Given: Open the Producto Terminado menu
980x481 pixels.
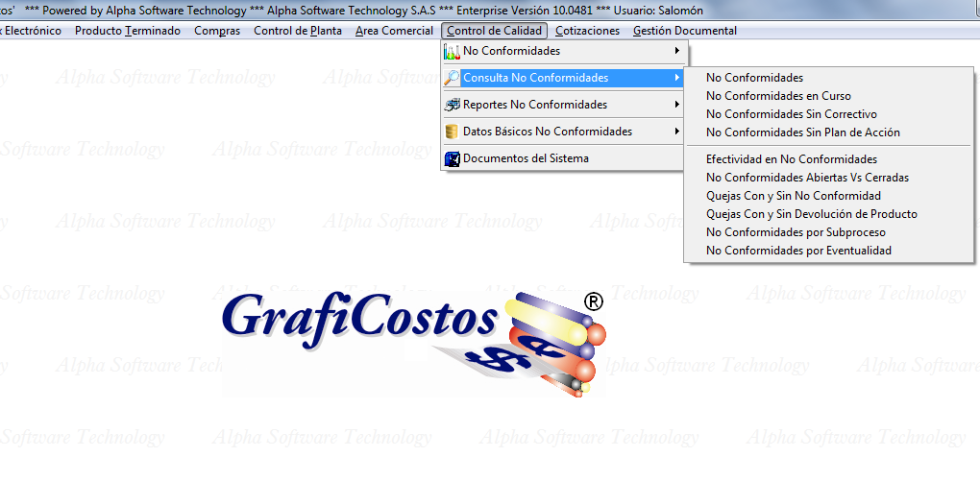Looking at the screenshot, I should coord(127,31).
